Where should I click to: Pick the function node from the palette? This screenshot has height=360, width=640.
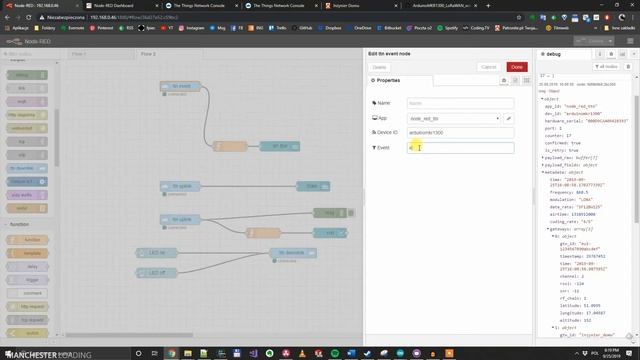28,240
